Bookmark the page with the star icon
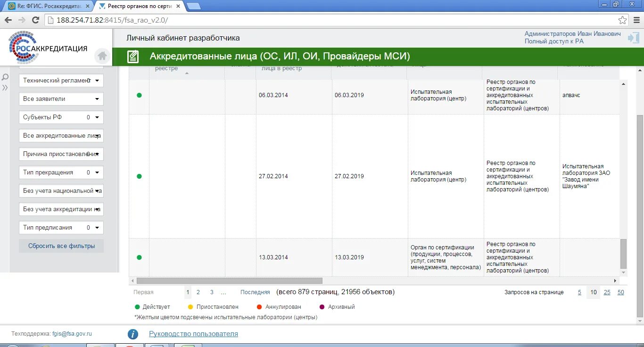Viewport: 644px width, 347px height. 623,20
